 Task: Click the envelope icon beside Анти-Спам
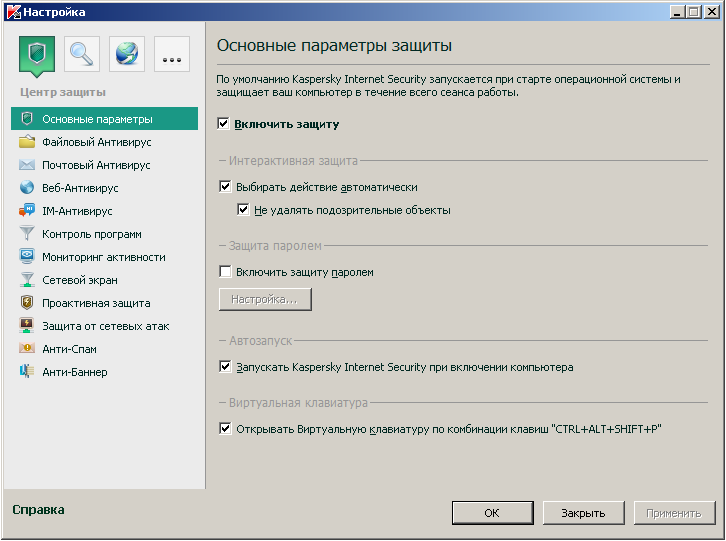27,348
